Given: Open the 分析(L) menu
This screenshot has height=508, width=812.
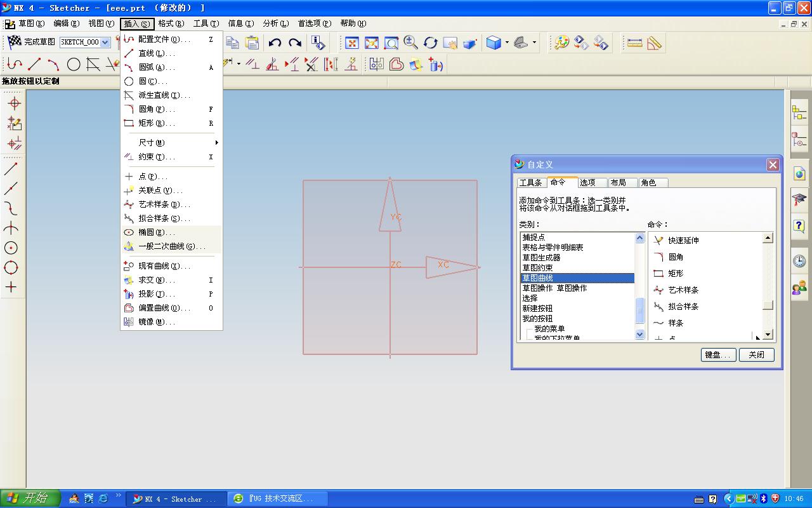Looking at the screenshot, I should click(276, 23).
